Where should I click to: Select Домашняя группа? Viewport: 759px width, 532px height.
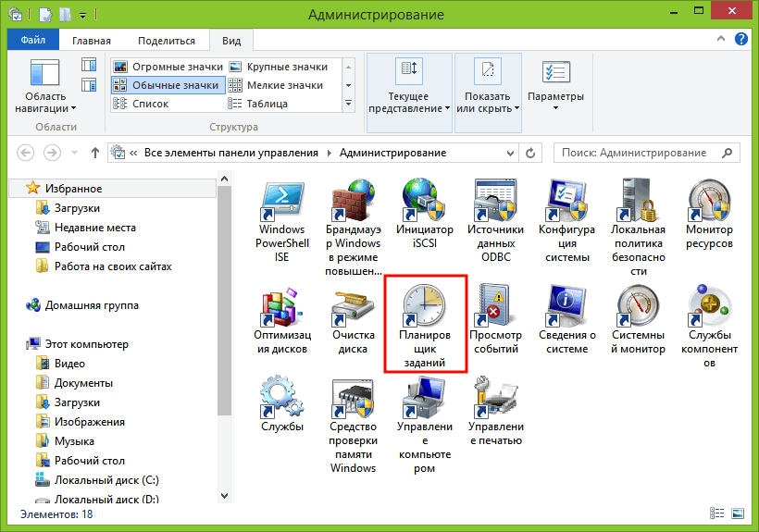pos(82,305)
